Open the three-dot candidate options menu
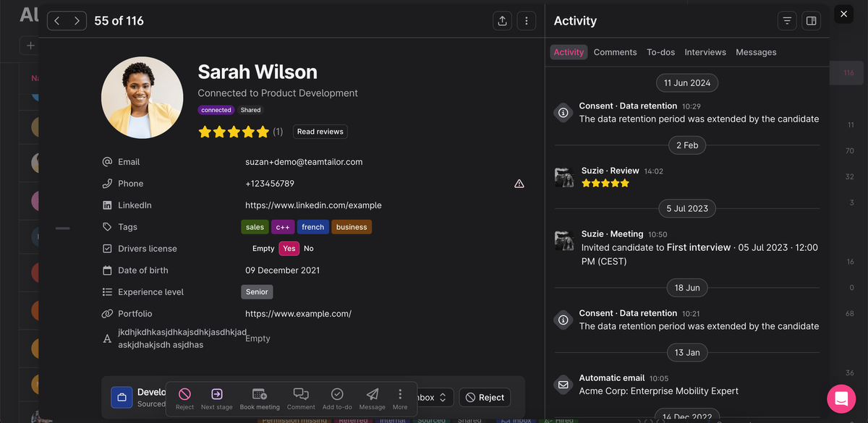The height and width of the screenshot is (423, 868). pos(526,21)
